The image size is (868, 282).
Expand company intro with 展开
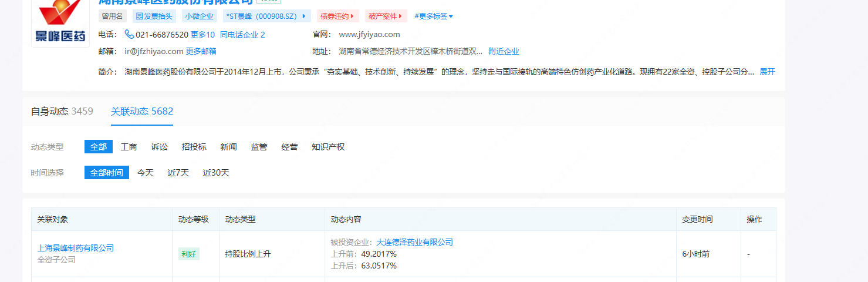pyautogui.click(x=767, y=72)
